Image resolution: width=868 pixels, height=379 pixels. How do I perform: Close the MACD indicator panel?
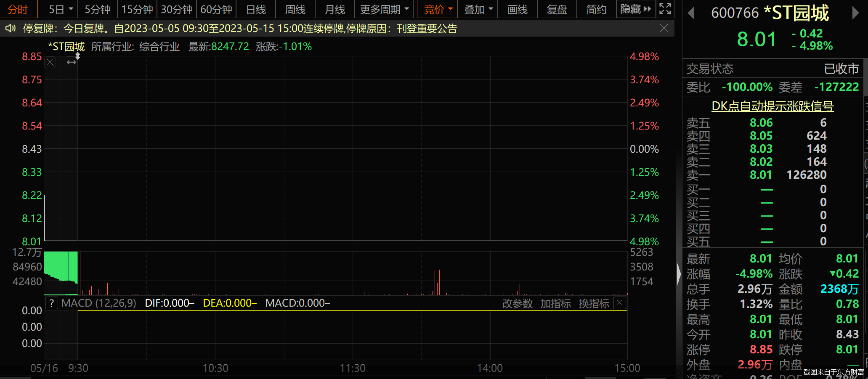click(620, 303)
